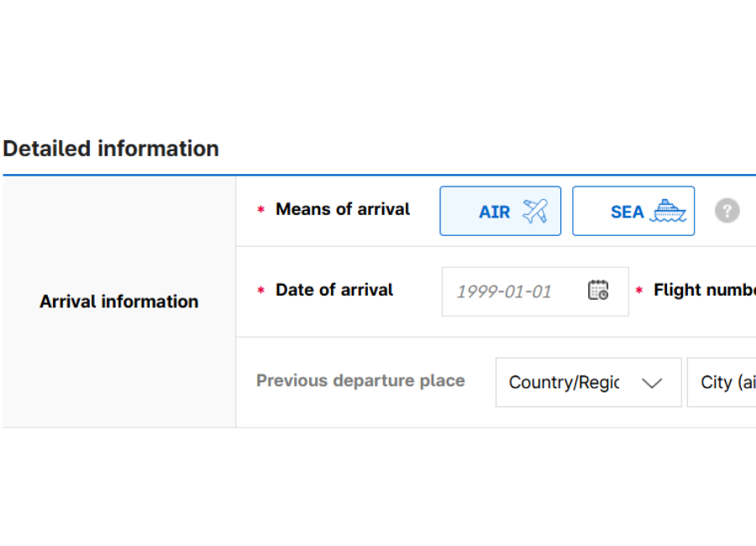756x546 pixels.
Task: Click the 1999-01-01 placeholder text
Action: pos(504,291)
